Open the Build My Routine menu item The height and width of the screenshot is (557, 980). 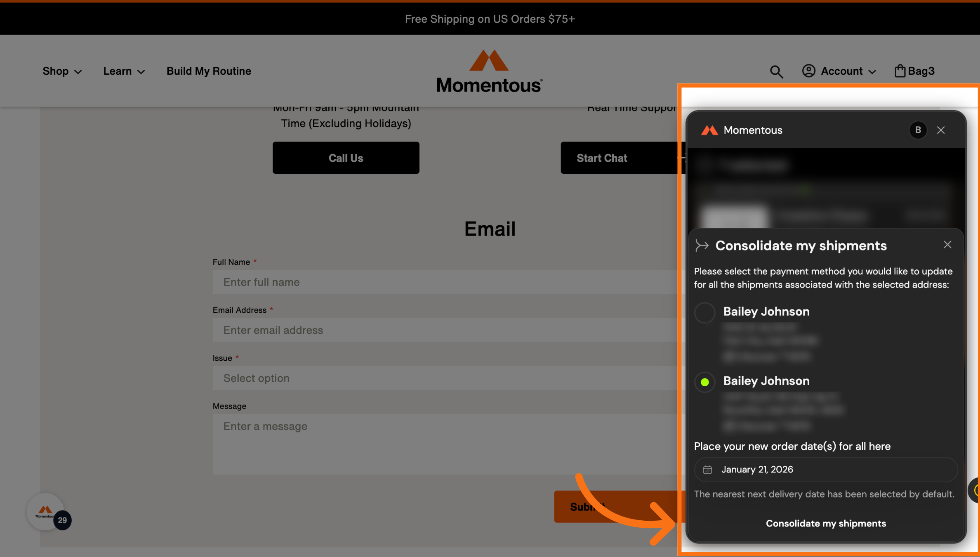pyautogui.click(x=209, y=71)
